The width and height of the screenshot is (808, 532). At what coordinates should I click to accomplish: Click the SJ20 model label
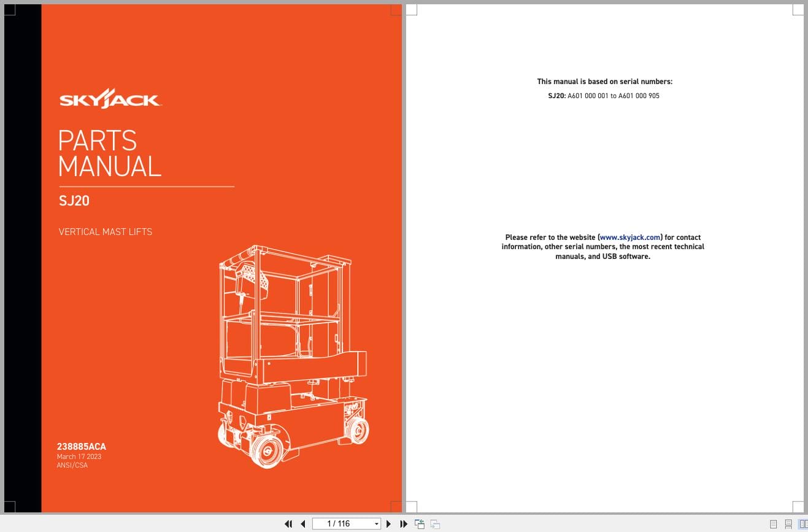click(74, 201)
